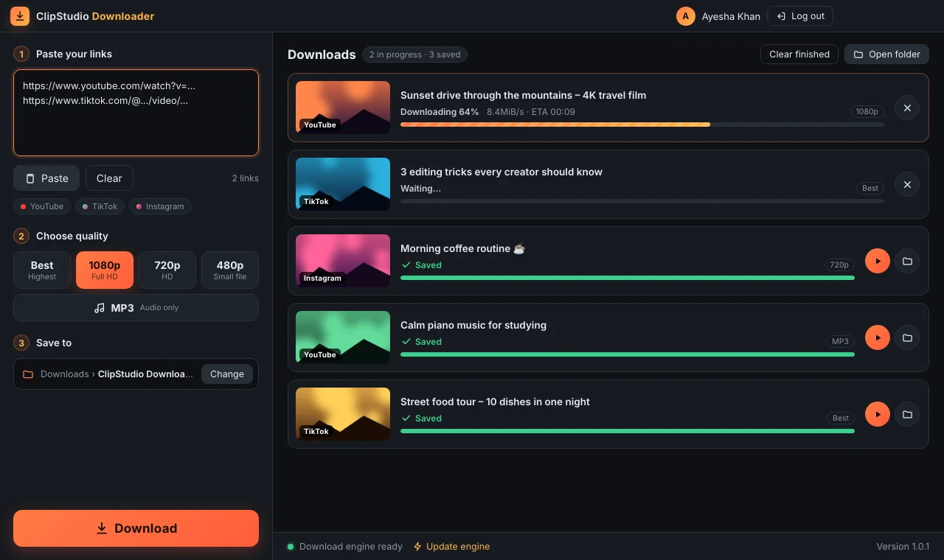This screenshot has width=944, height=560.
Task: Select Best quality option
Action: [x=42, y=270]
